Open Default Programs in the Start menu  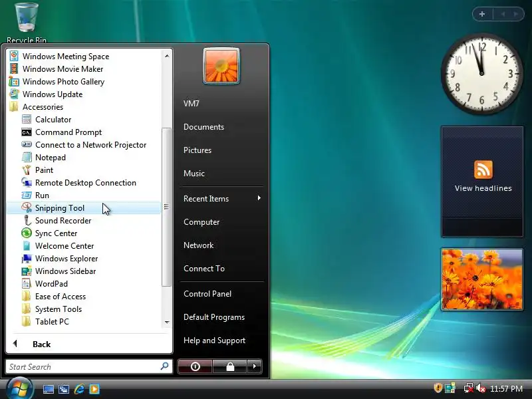pos(213,317)
